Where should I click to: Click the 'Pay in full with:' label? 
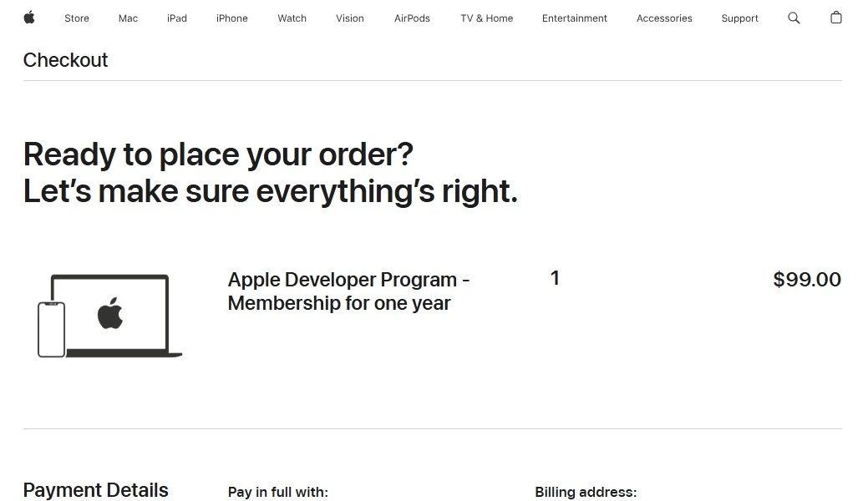pos(278,492)
